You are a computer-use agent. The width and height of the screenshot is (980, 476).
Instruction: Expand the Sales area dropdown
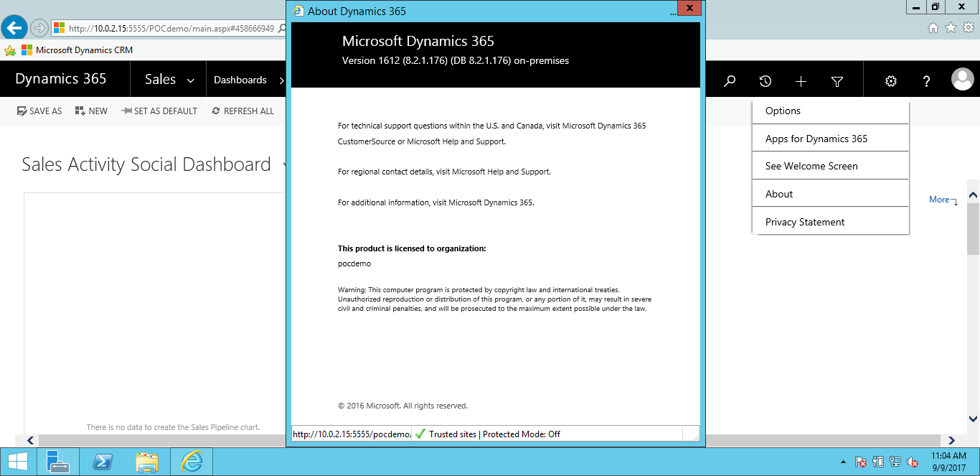(168, 79)
